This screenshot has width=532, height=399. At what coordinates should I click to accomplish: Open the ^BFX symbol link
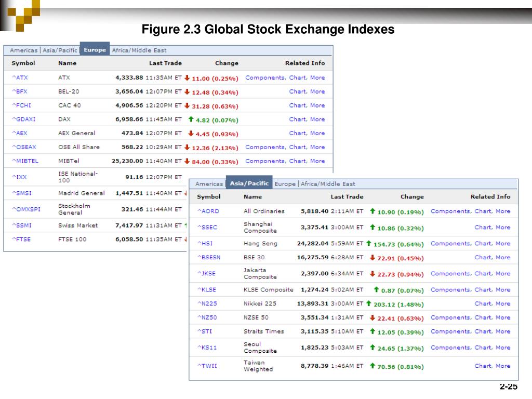(20, 91)
